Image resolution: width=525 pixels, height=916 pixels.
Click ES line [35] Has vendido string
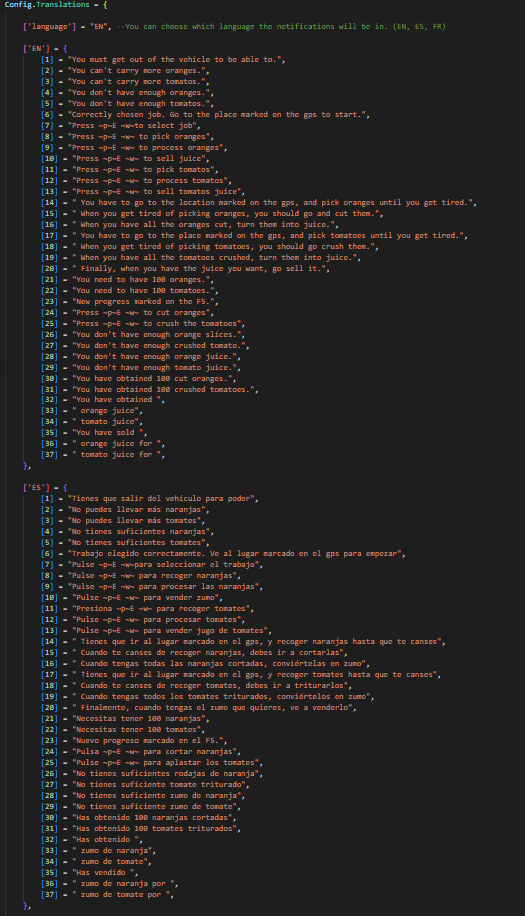pyautogui.click(x=90, y=872)
